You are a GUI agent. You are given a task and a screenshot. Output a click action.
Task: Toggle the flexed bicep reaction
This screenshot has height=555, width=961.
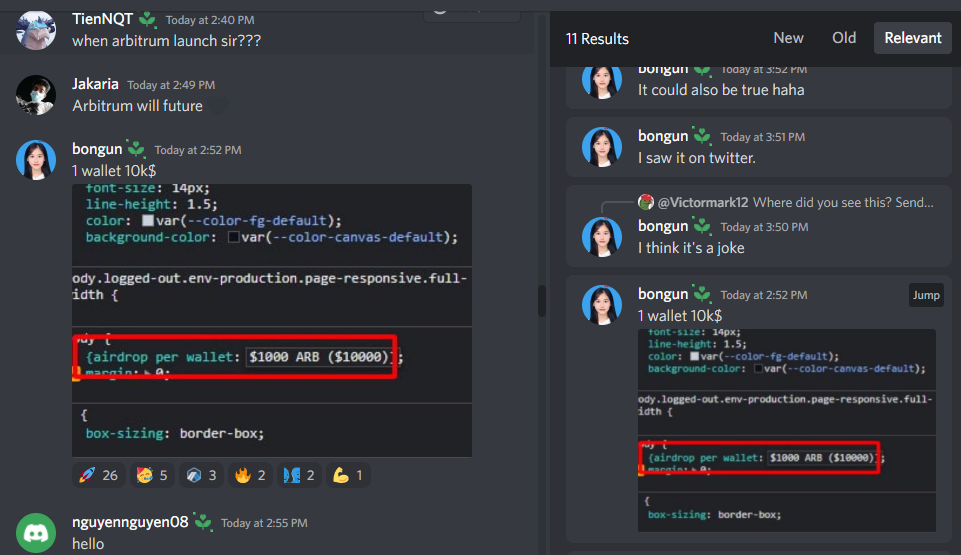[348, 475]
